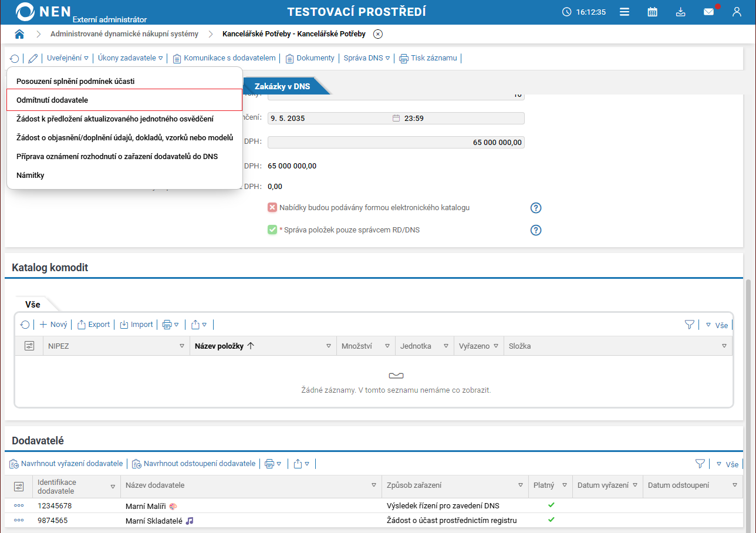Image resolution: width=756 pixels, height=533 pixels.
Task: Open Dokumenty from the toolbar
Action: pyautogui.click(x=310, y=58)
